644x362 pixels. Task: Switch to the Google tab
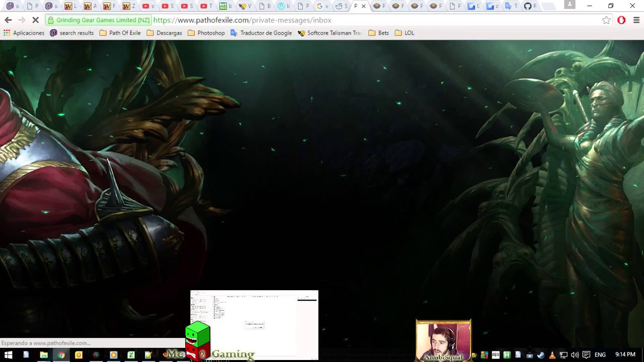[323, 6]
